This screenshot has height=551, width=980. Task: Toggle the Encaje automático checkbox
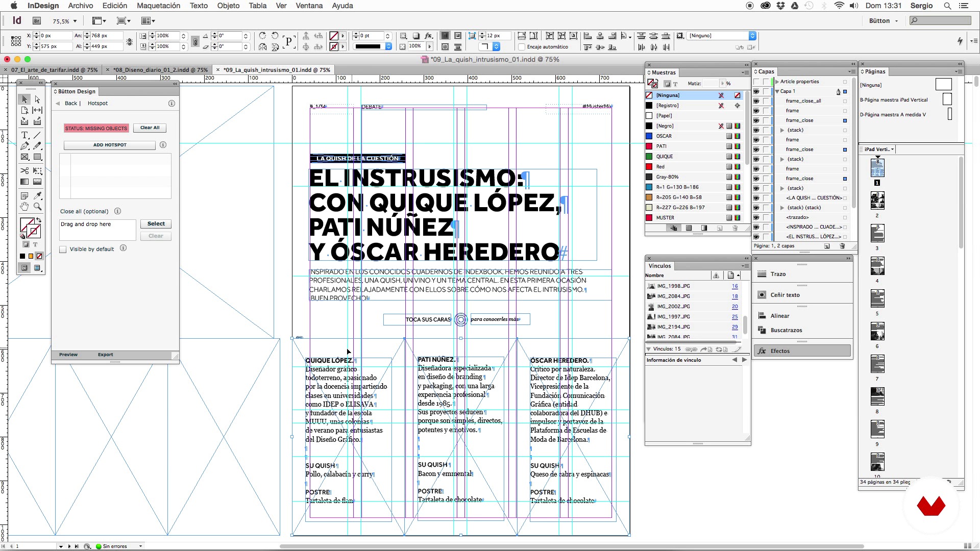click(x=522, y=47)
